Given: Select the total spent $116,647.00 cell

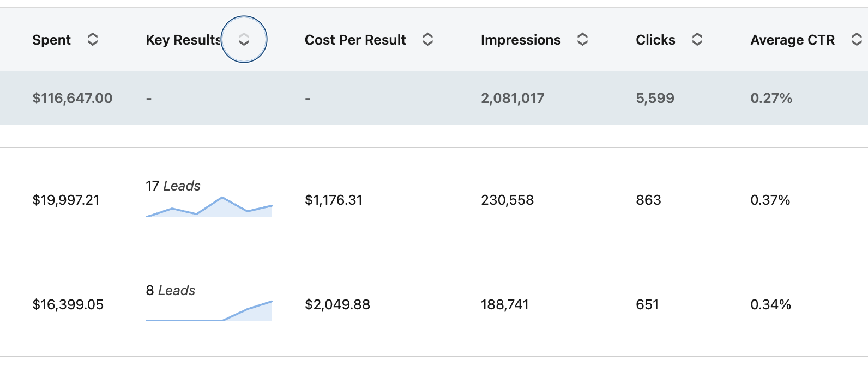Looking at the screenshot, I should tap(73, 98).
